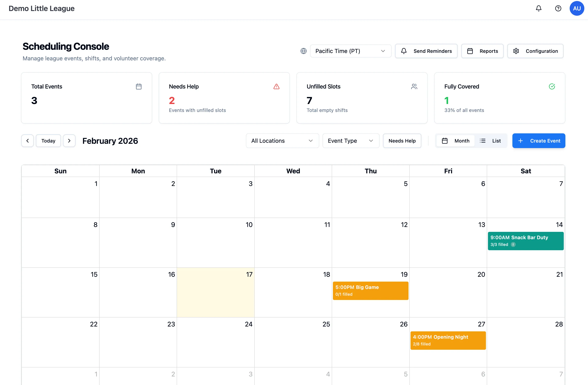Viewport: 588px width, 385px height.
Task: Click the help question mark icon
Action: coord(558,8)
